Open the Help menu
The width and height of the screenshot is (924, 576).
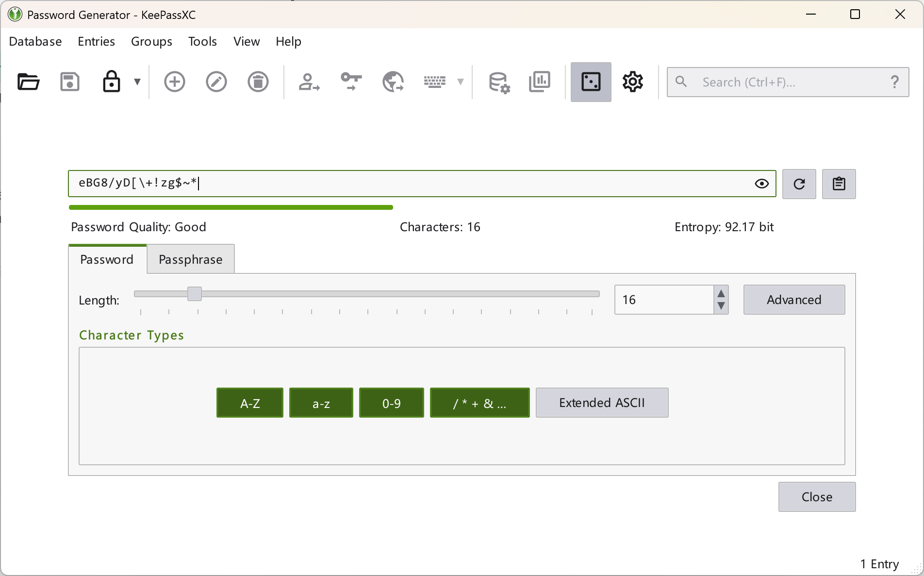coord(289,42)
